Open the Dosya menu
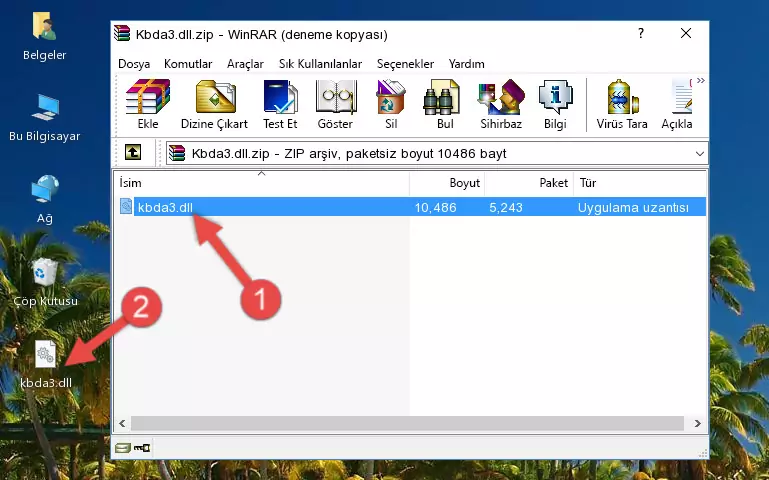Screen dimensions: 769x480 (134, 64)
